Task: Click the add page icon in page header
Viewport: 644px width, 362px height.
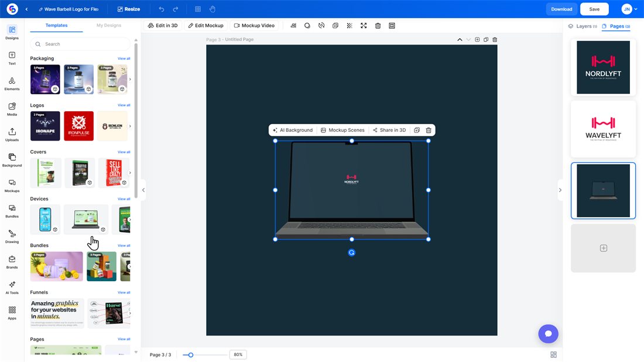Action: point(477,39)
